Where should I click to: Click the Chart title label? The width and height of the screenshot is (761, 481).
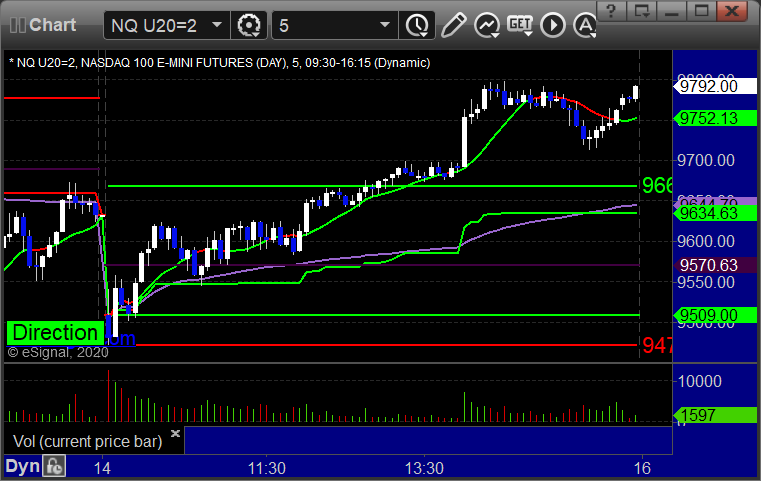52,25
